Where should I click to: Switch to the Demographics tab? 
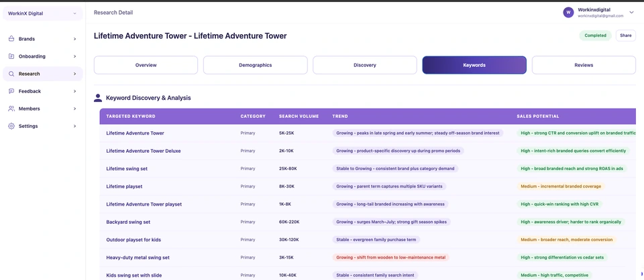(x=256, y=65)
